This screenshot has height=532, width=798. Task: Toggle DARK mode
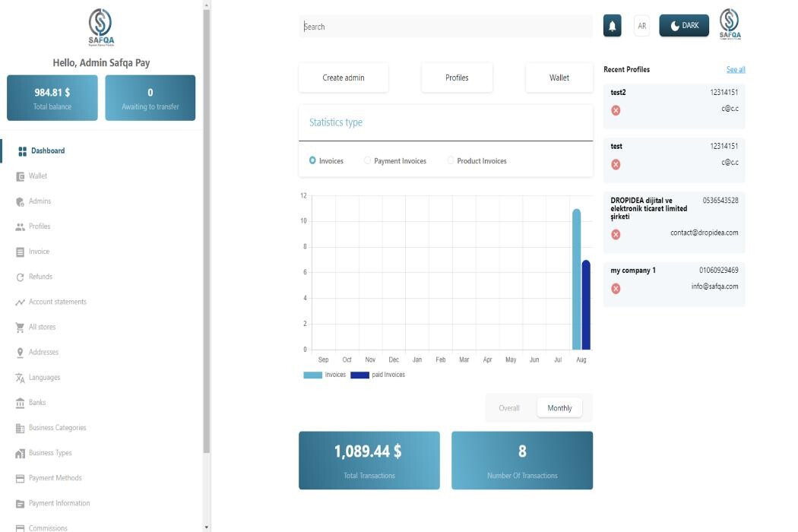684,26
